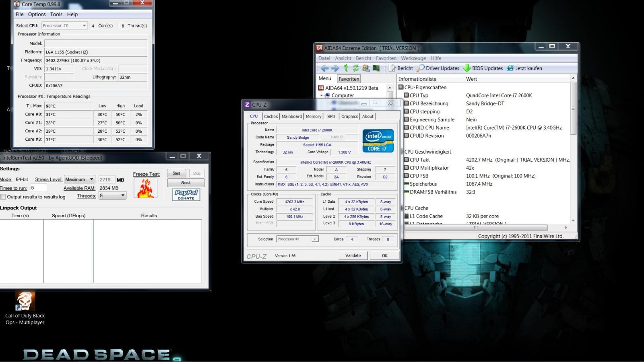Click the Informationsliste column header
The width and height of the screenshot is (644, 362).
(430, 79)
